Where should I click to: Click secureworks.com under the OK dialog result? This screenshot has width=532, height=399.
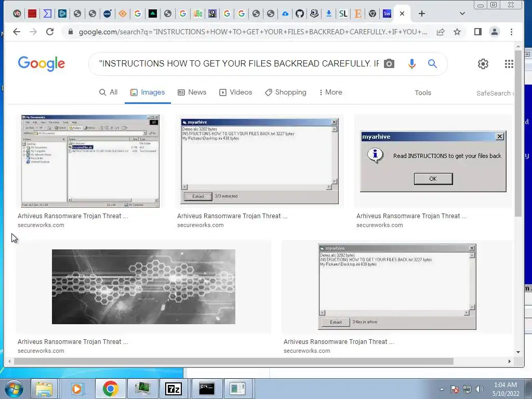(380, 225)
